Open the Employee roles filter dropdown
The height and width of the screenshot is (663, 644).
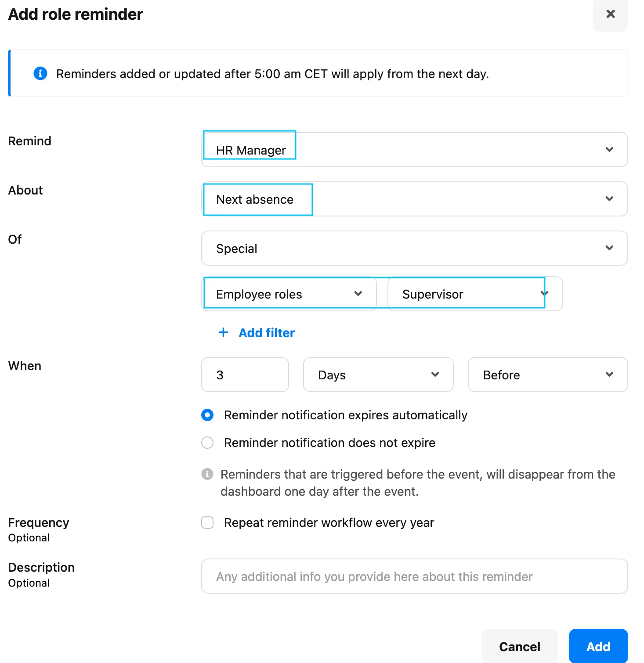pyautogui.click(x=289, y=294)
